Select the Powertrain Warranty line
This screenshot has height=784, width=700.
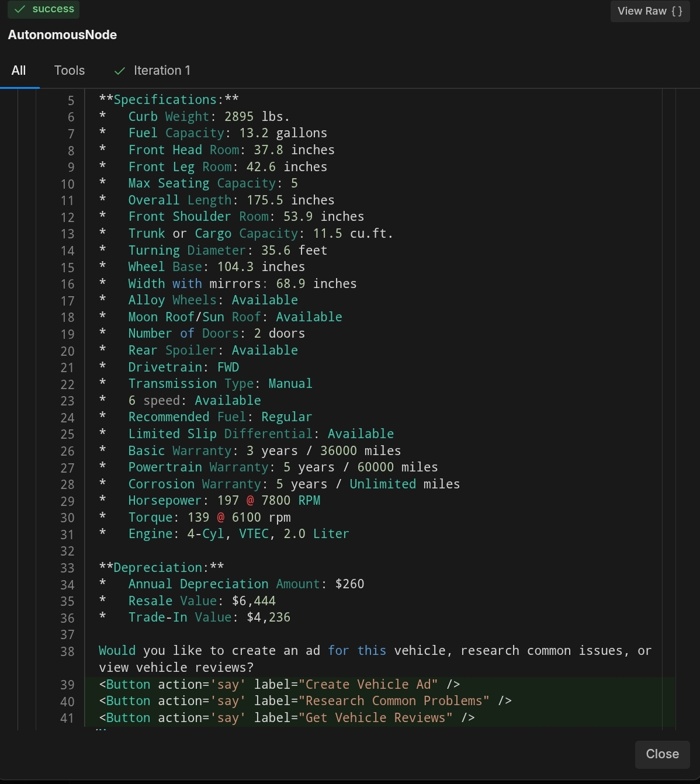click(269, 467)
